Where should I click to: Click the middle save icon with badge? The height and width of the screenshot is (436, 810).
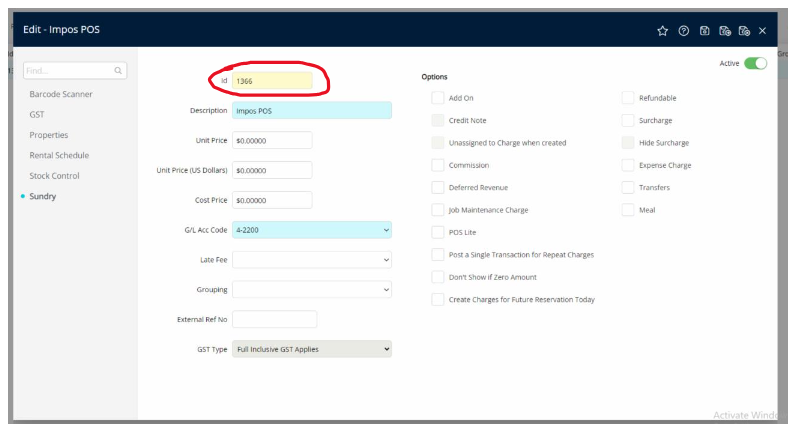pyautogui.click(x=725, y=31)
